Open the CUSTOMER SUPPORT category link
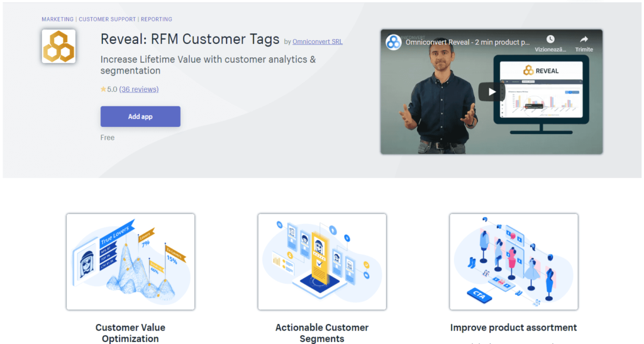This screenshot has height=344, width=644. 107,19
